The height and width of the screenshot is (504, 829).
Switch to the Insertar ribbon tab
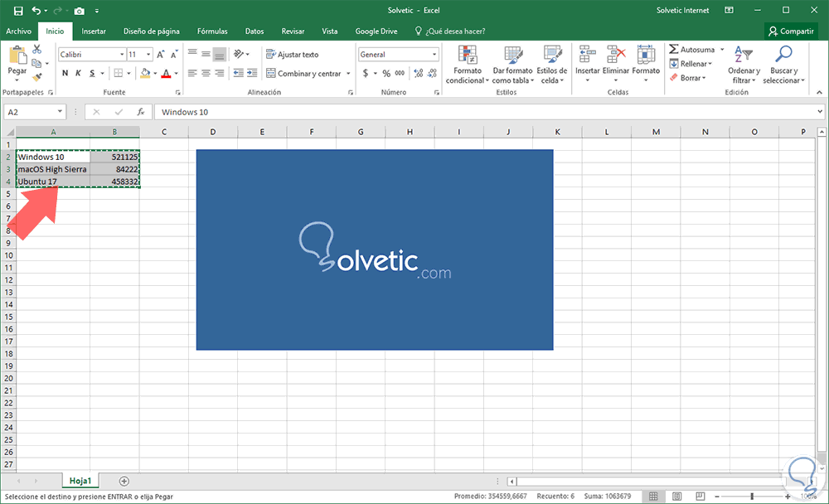[x=94, y=31]
